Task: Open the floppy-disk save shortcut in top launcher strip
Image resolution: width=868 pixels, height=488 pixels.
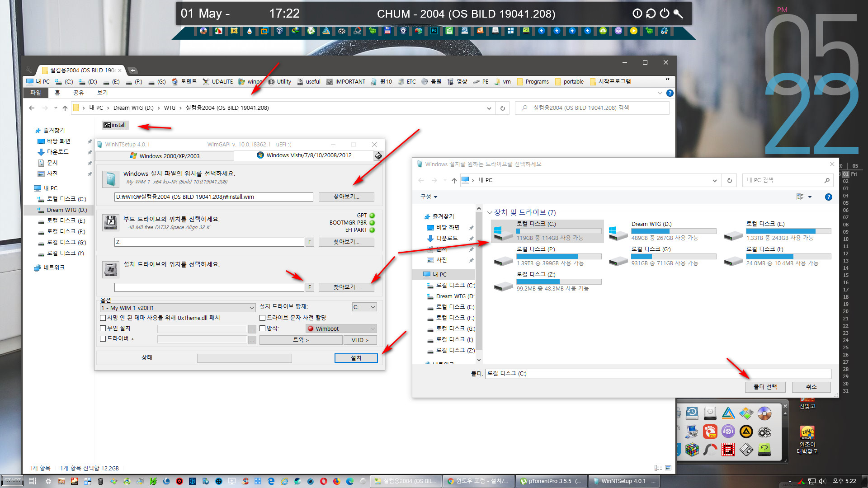Action: click(387, 31)
